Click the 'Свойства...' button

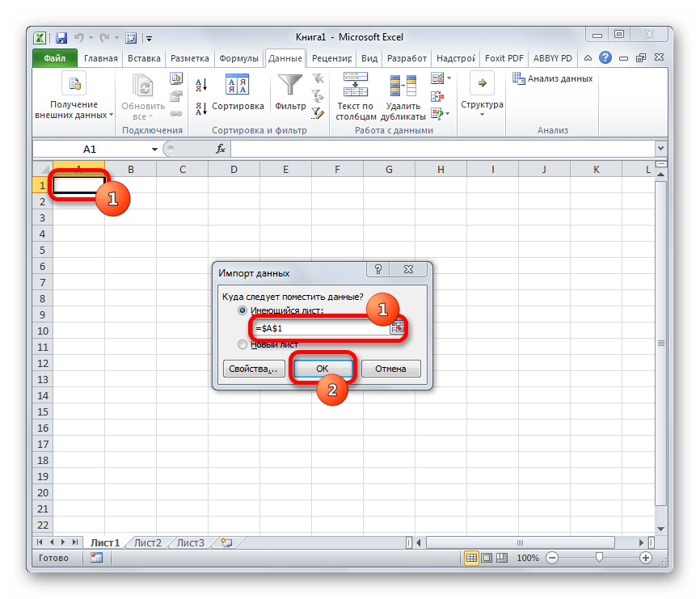253,369
